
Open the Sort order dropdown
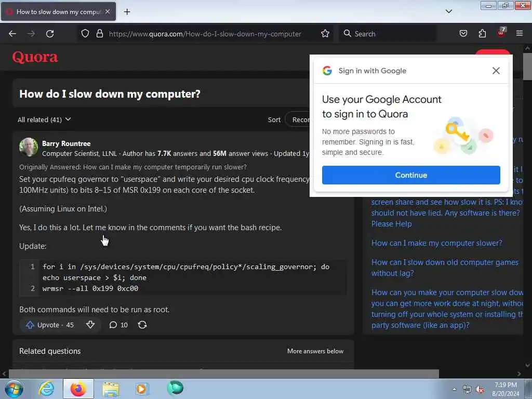coord(297,120)
